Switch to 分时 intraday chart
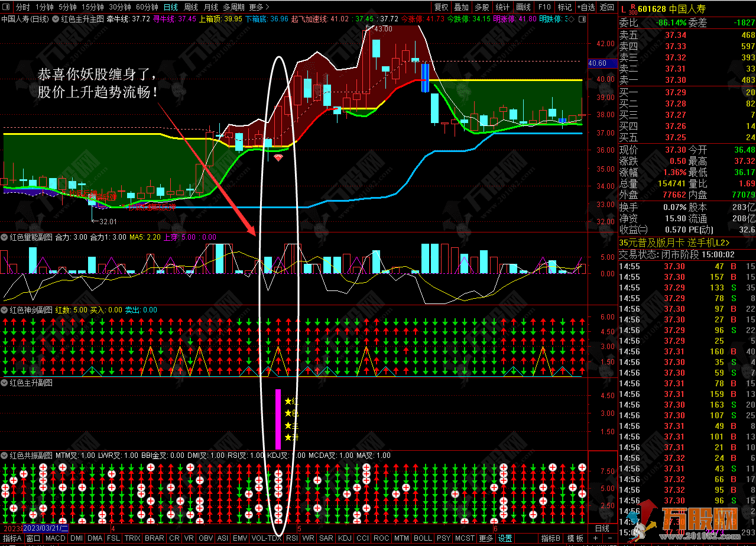Viewport: 756px width, 546px height. pyautogui.click(x=22, y=7)
